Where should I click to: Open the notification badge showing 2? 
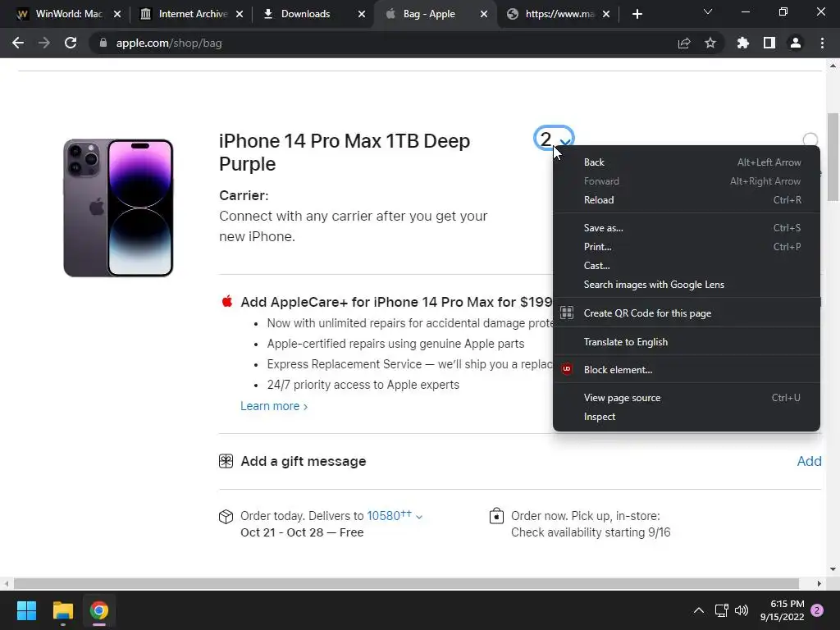pos(817,610)
